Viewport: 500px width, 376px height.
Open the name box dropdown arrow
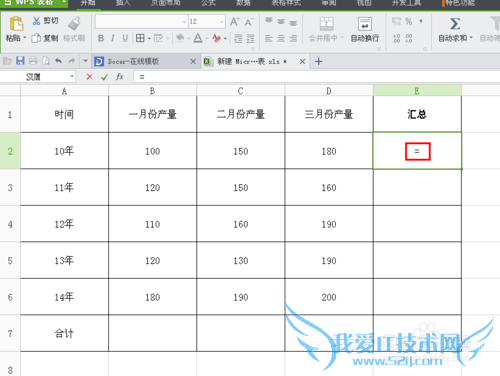72,77
